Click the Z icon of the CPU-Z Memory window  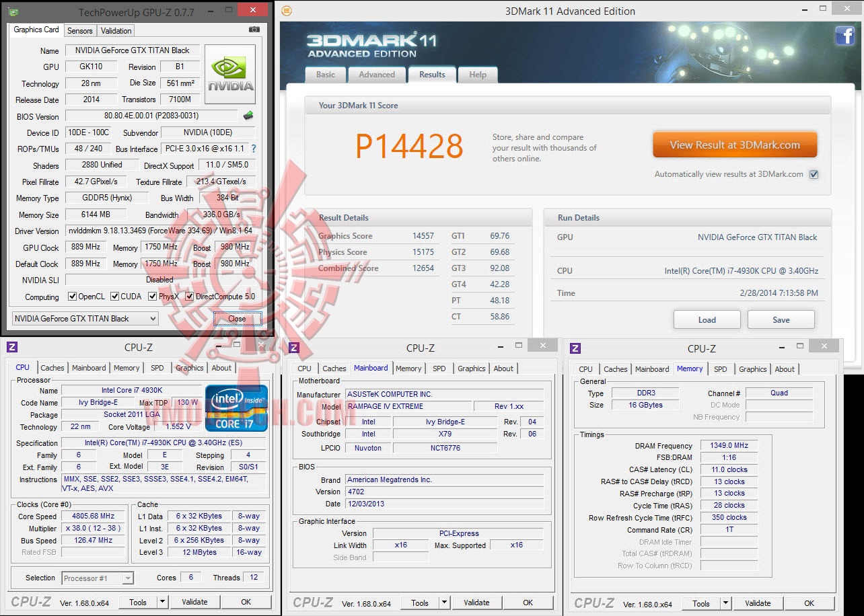(x=575, y=348)
